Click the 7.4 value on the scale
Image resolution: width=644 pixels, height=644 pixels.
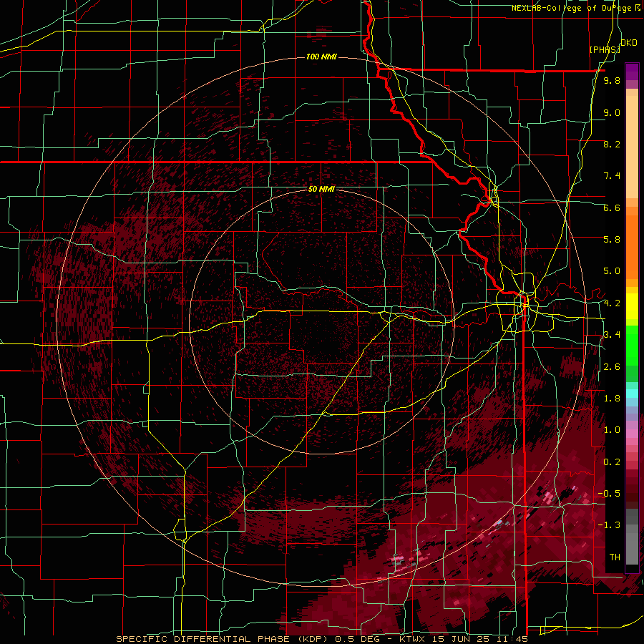612,176
